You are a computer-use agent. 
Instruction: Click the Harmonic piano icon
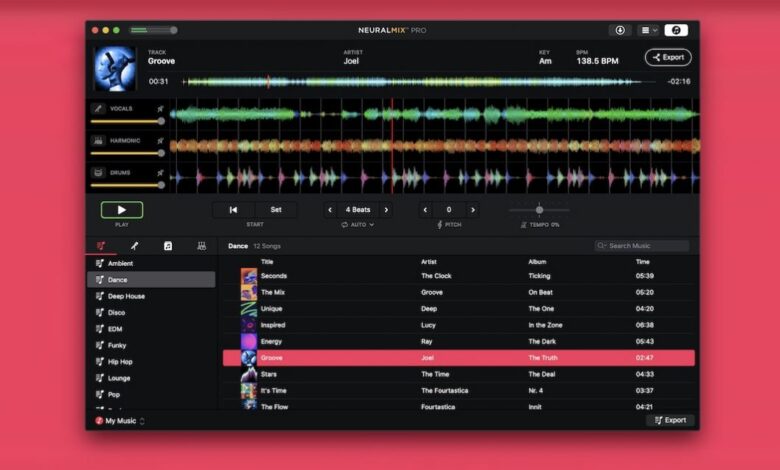point(98,141)
